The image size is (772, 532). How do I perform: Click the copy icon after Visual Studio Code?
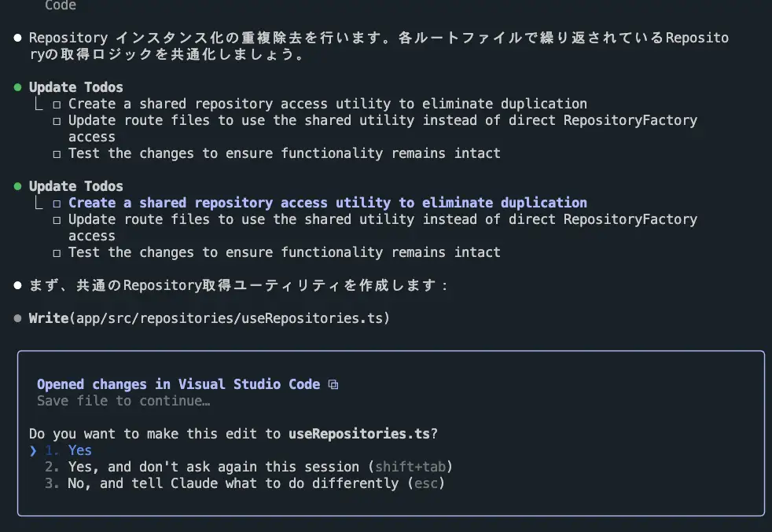pyautogui.click(x=333, y=384)
